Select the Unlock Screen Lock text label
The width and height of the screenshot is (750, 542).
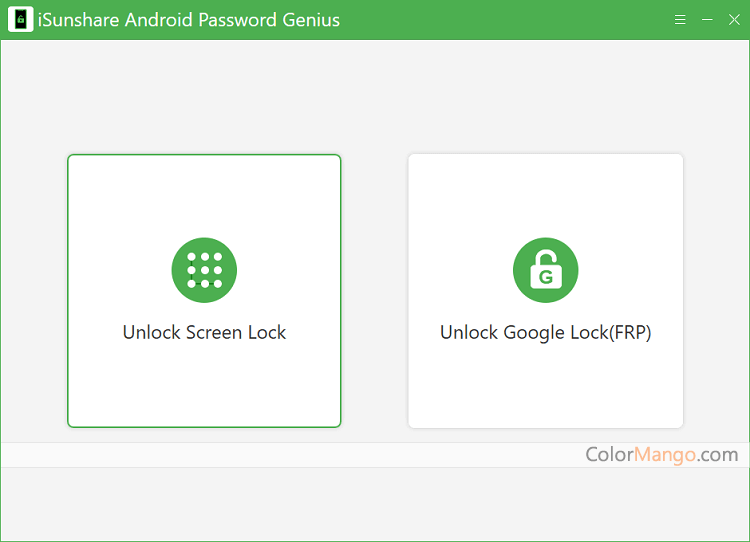click(204, 332)
